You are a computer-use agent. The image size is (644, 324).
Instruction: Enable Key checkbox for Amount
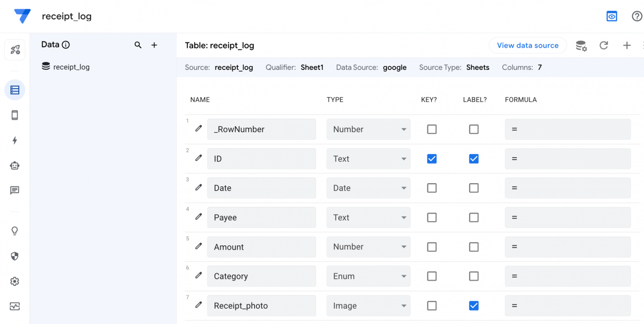point(432,247)
